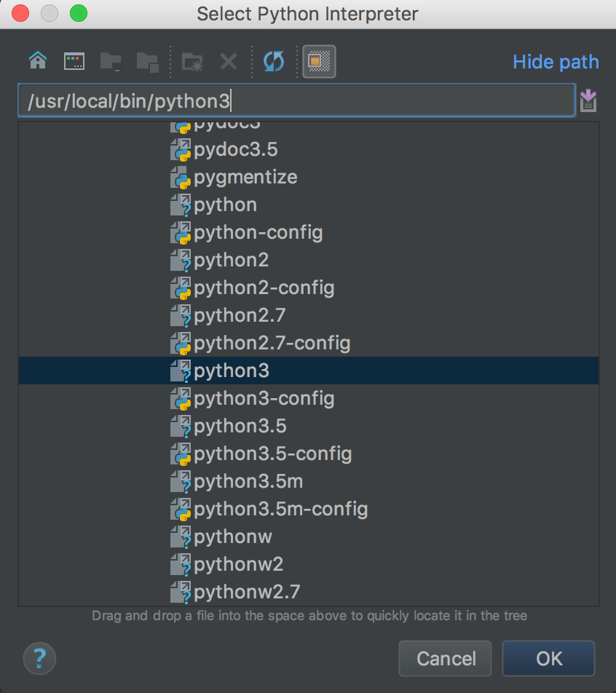This screenshot has width=616, height=693.
Task: Click the home directory icon
Action: pyautogui.click(x=37, y=61)
